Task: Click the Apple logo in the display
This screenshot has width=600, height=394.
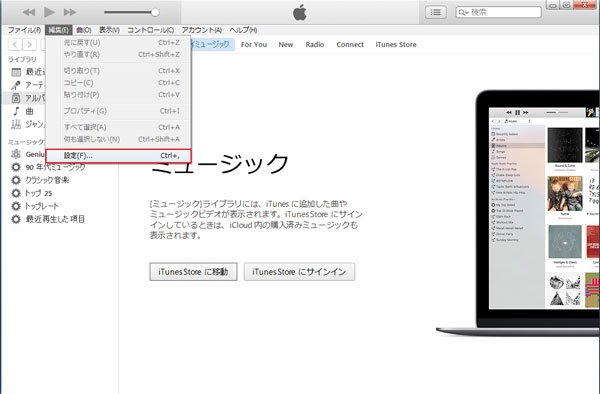Action: pyautogui.click(x=300, y=13)
